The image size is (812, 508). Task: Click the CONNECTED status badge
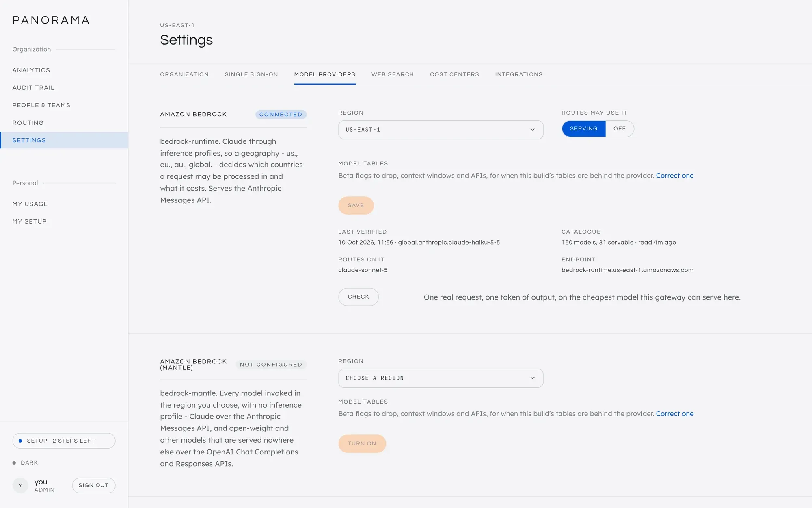(281, 115)
